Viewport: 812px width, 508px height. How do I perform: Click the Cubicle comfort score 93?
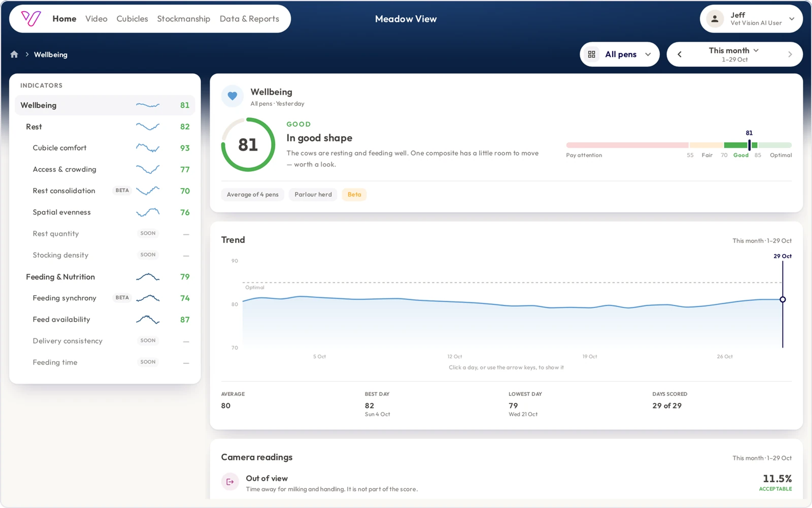[185, 148]
